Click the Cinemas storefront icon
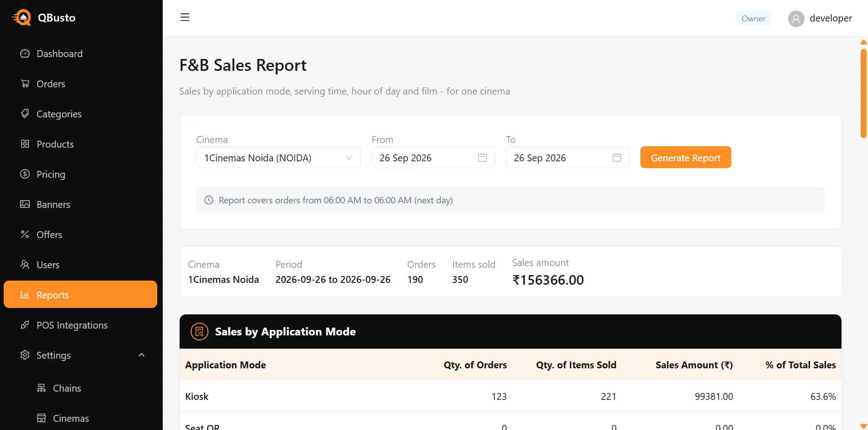The image size is (868, 430). [x=42, y=418]
